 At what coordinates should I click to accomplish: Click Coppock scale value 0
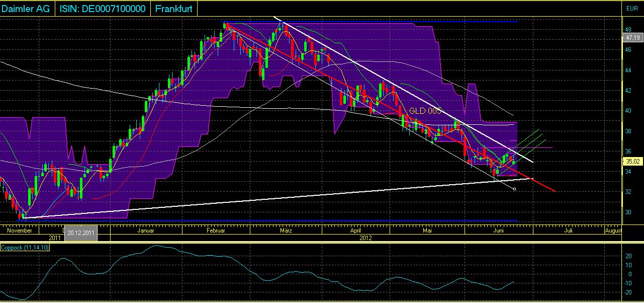click(630, 274)
